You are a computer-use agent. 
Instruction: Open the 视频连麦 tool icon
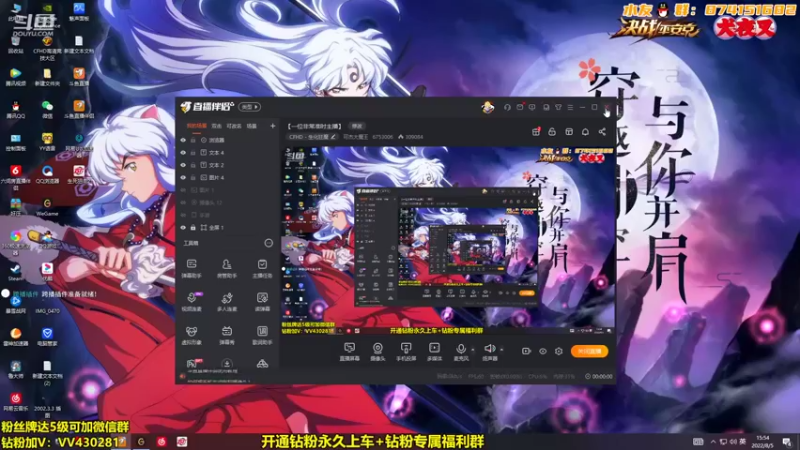point(191,302)
